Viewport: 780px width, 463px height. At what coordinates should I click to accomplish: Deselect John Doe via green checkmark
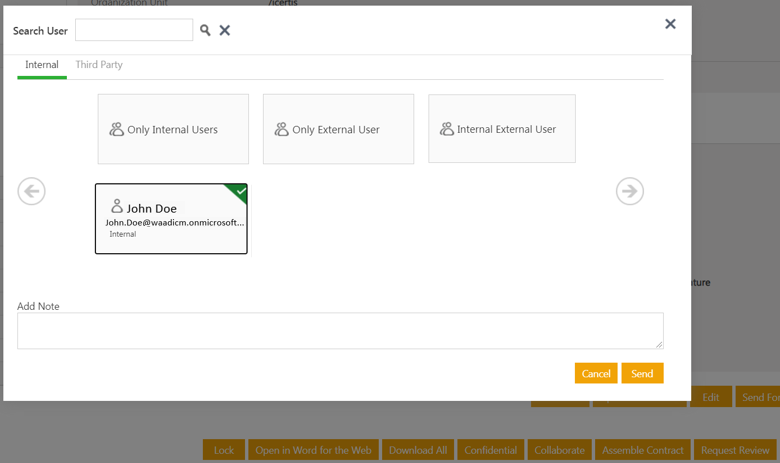(x=240, y=191)
